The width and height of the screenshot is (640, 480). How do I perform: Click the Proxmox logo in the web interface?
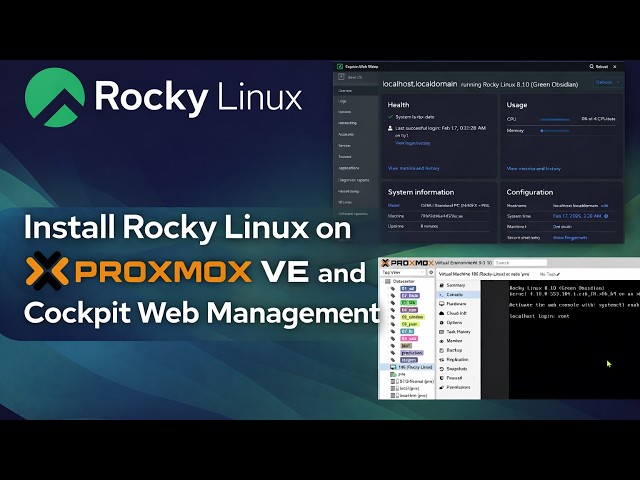pyautogui.click(x=407, y=263)
